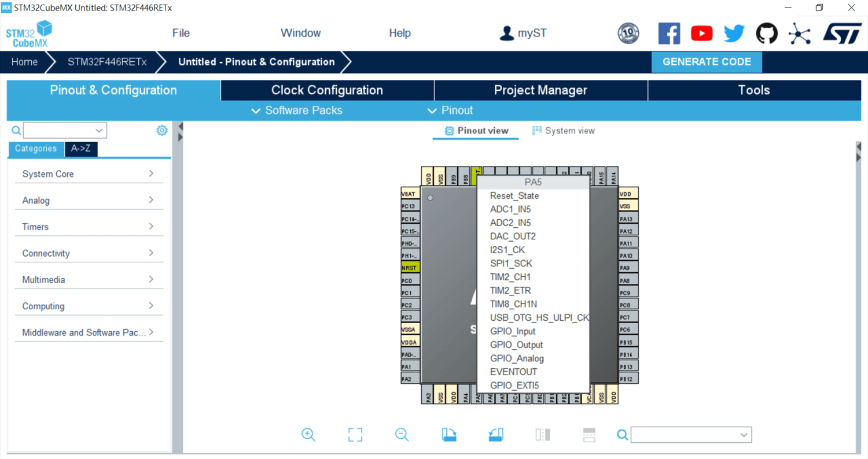Open the ST YouTube channel icon
Viewport: 868px width, 459px height.
[x=701, y=34]
